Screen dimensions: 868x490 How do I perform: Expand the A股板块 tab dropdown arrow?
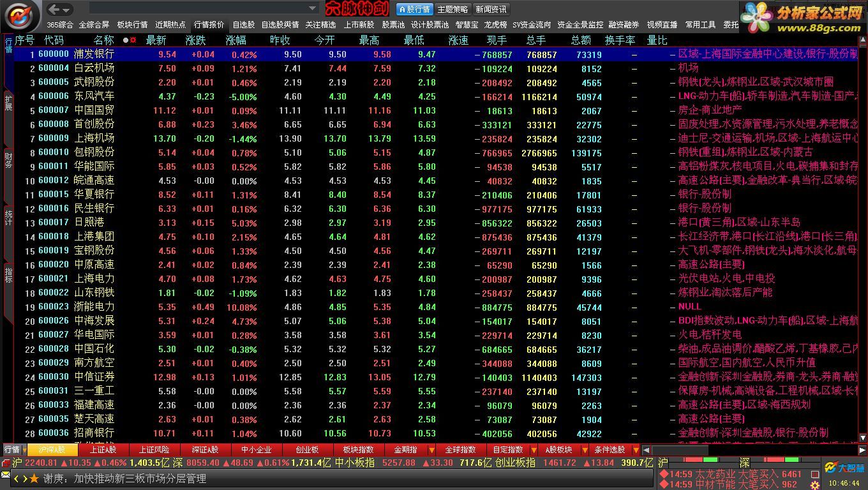coord(585,450)
